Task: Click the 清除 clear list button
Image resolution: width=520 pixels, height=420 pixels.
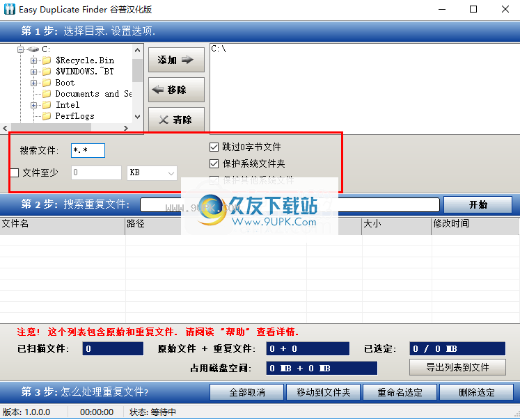Action: tap(176, 119)
